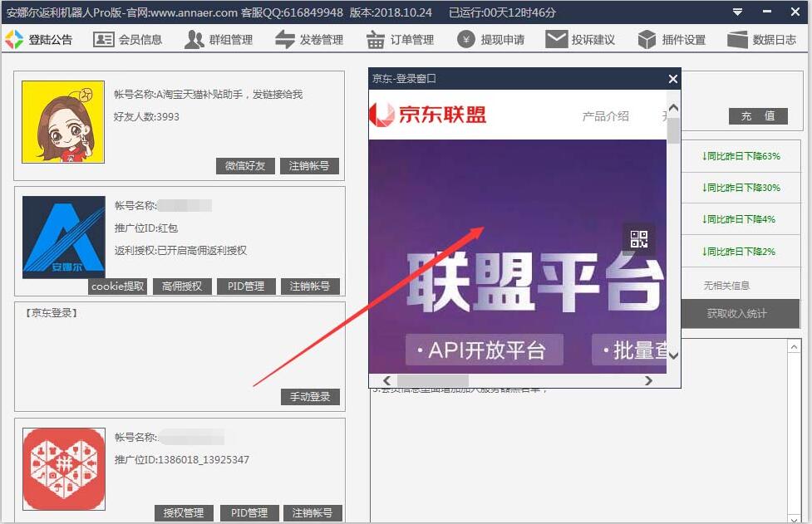The height and width of the screenshot is (524, 812).
Task: Click the 推广位ID:红包 text
Action: tap(146, 228)
